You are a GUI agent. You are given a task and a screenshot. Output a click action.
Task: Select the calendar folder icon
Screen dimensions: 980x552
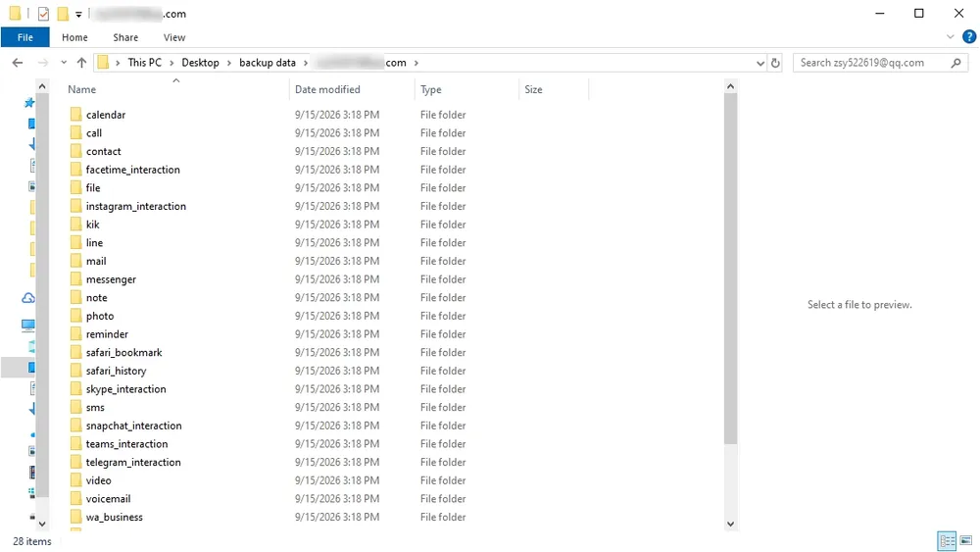point(75,115)
